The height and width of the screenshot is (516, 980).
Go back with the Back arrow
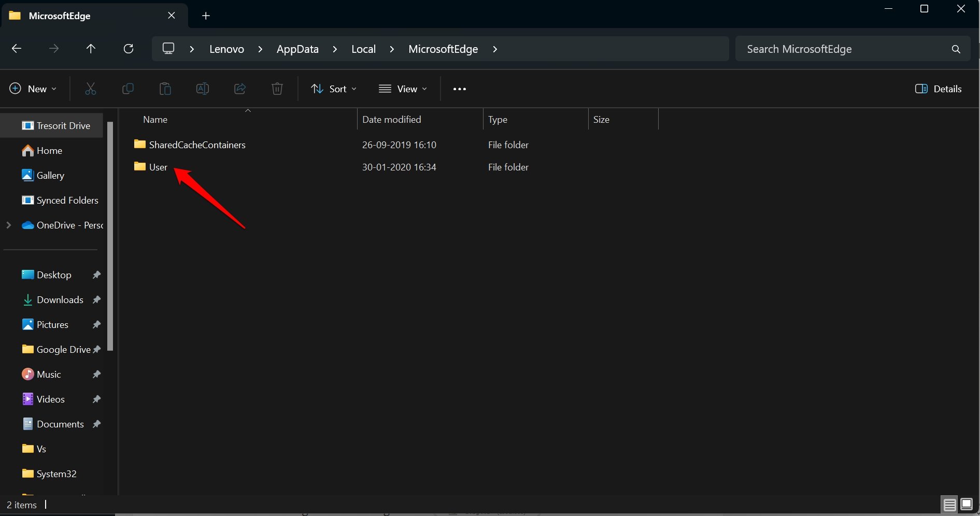pos(17,49)
